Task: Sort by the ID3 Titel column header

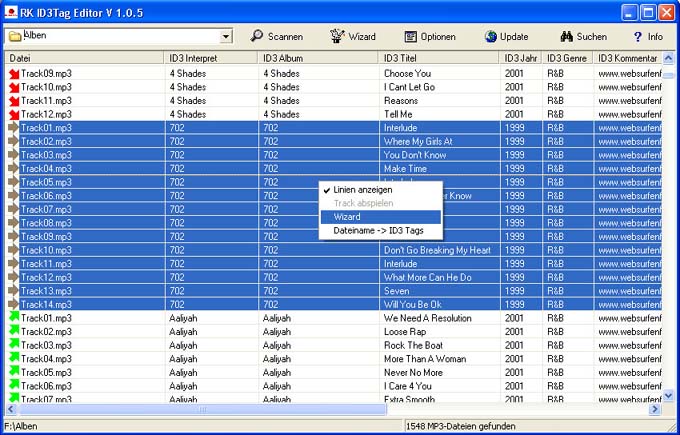Action: point(438,58)
